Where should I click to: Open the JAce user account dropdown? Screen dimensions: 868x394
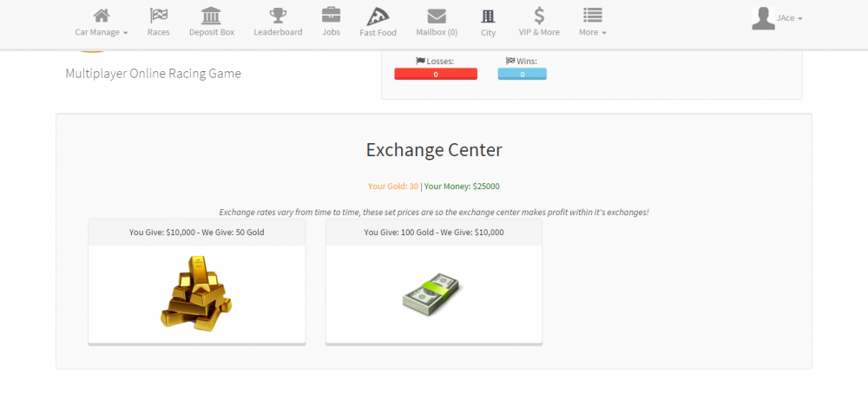point(789,18)
